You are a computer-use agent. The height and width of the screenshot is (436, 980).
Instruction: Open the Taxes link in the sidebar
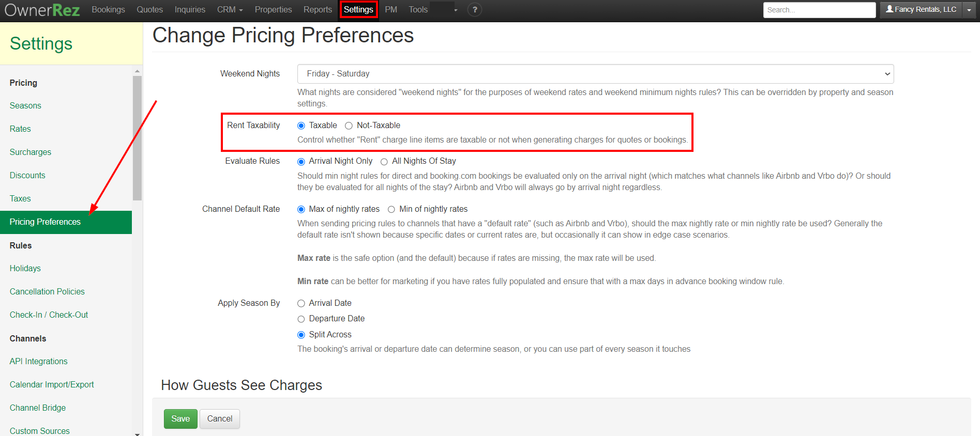pos(20,199)
